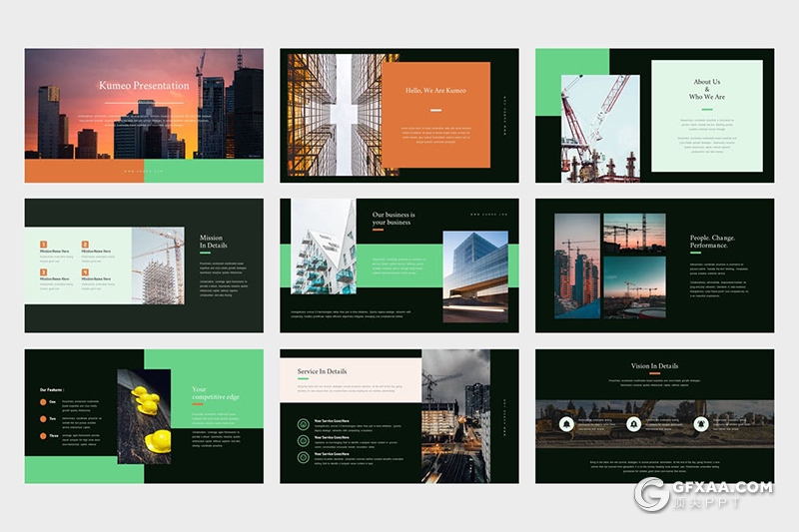Viewport: 799px width, 532px height.
Task: Select the orange bullet labeled One
Action: tap(43, 401)
